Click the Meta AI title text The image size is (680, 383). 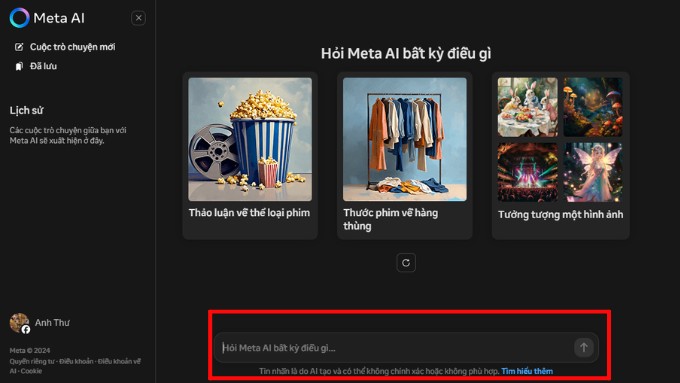tap(59, 18)
